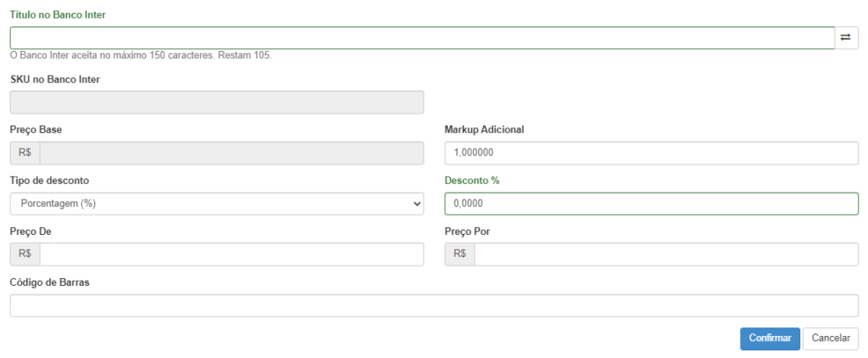Click the R$ prefix of Preço De

pyautogui.click(x=25, y=255)
